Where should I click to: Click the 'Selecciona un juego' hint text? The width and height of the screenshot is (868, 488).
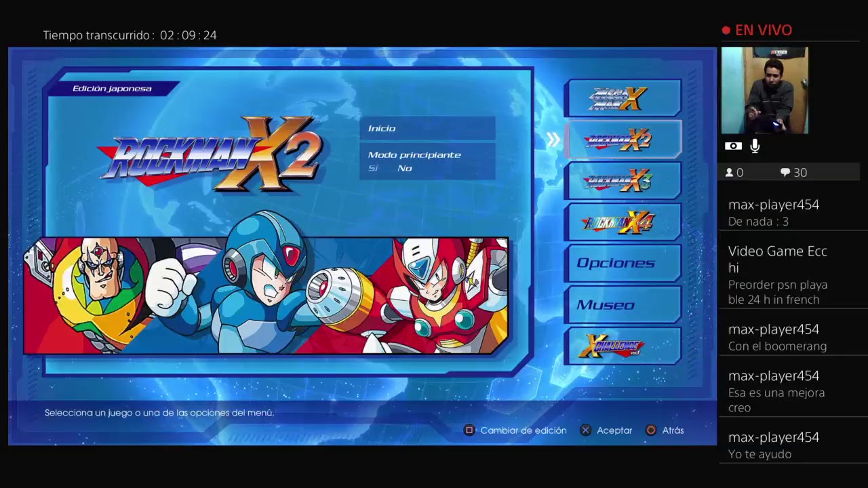[x=159, y=413]
